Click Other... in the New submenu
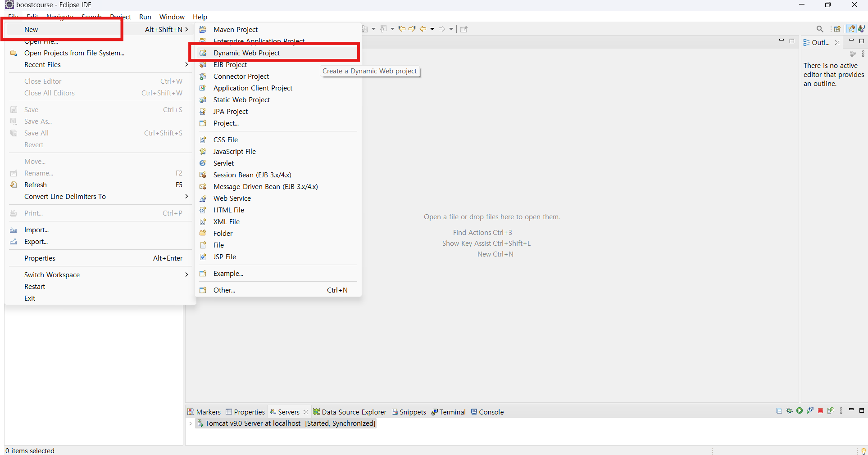Viewport: 868px width, 455px height. coord(277,290)
